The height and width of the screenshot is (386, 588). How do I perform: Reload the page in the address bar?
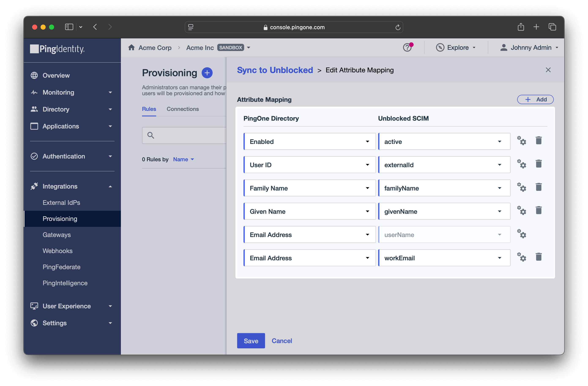(398, 27)
